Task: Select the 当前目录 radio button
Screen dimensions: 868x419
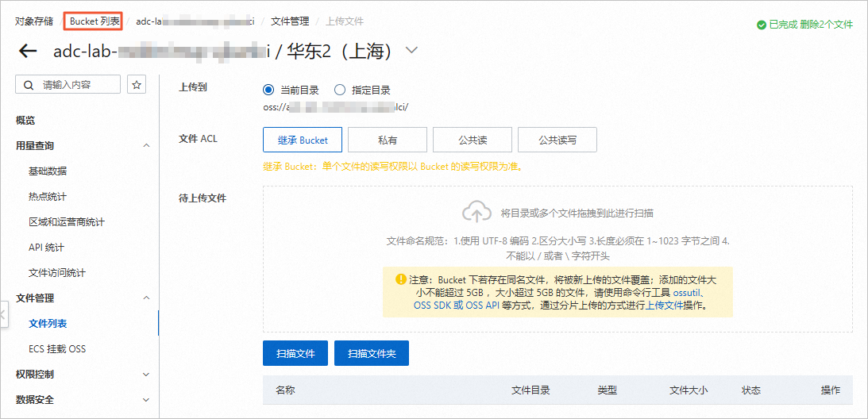Action: pyautogui.click(x=268, y=90)
